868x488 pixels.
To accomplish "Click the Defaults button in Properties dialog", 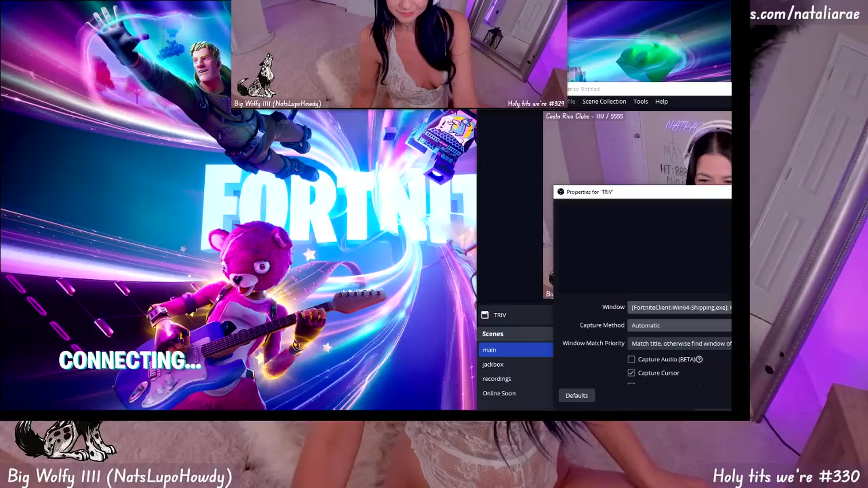I will 577,395.
